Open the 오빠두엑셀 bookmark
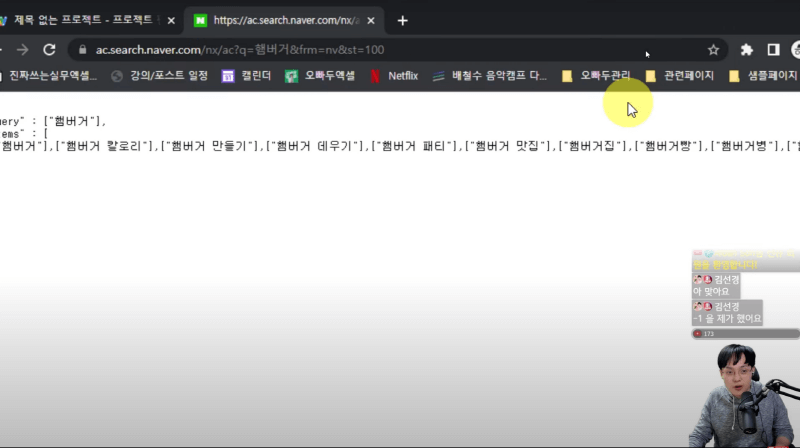800x448 pixels. click(x=320, y=76)
